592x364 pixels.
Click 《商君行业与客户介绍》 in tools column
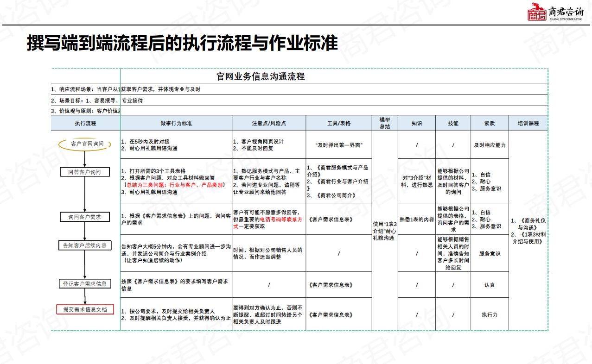pos(337,185)
